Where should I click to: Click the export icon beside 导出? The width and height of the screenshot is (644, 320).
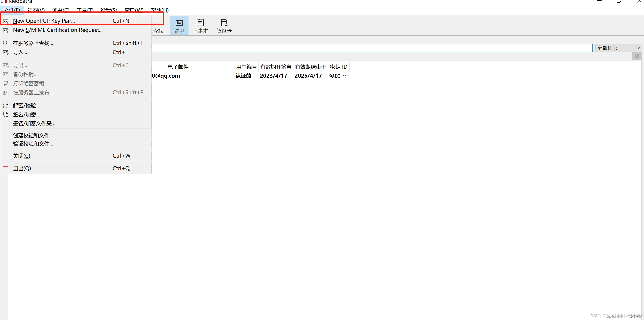click(5, 65)
